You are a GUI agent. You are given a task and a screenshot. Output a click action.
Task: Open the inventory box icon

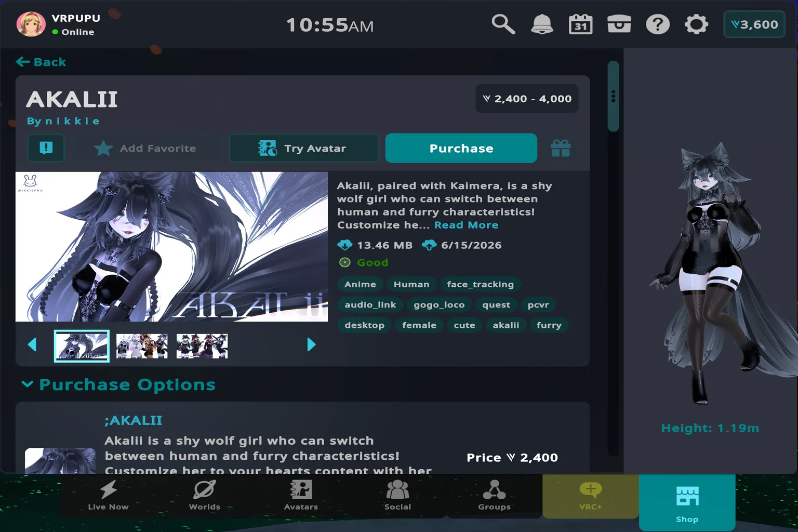619,24
